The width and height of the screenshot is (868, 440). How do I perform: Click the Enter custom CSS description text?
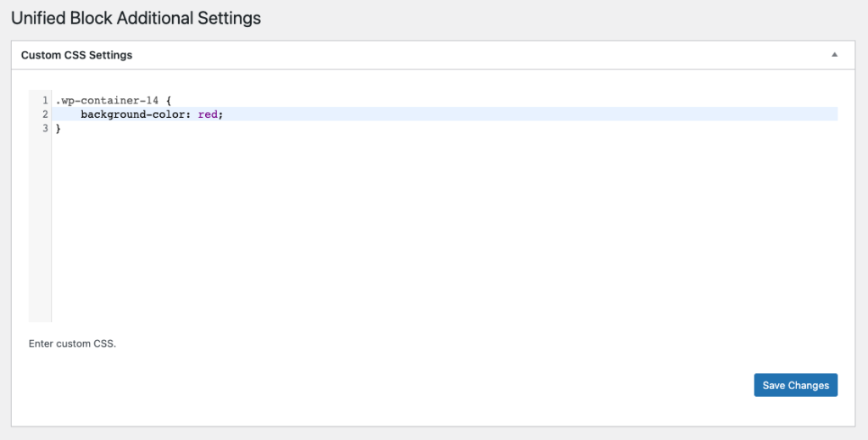(x=73, y=343)
